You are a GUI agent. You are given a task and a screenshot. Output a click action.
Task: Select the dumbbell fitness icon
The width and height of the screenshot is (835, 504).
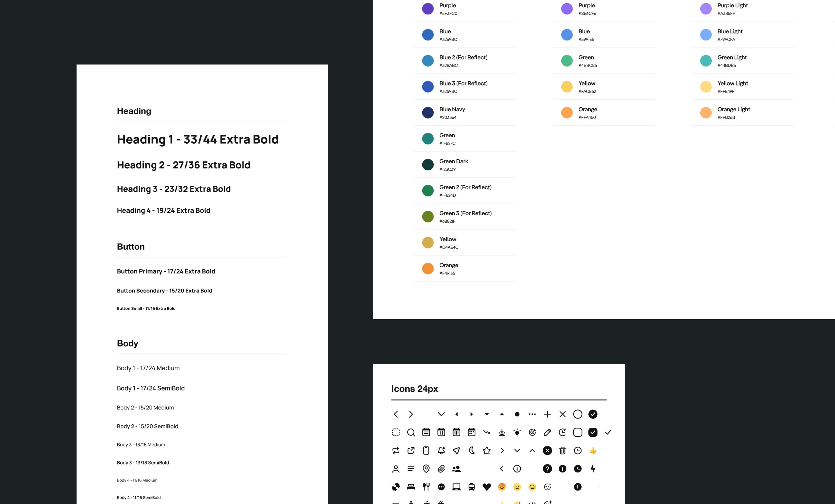tap(396, 487)
